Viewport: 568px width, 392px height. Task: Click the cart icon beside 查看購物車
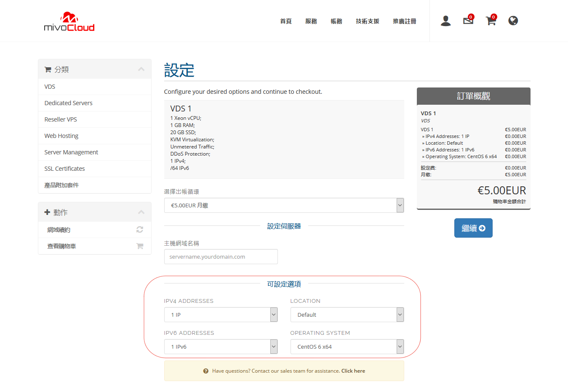click(140, 246)
